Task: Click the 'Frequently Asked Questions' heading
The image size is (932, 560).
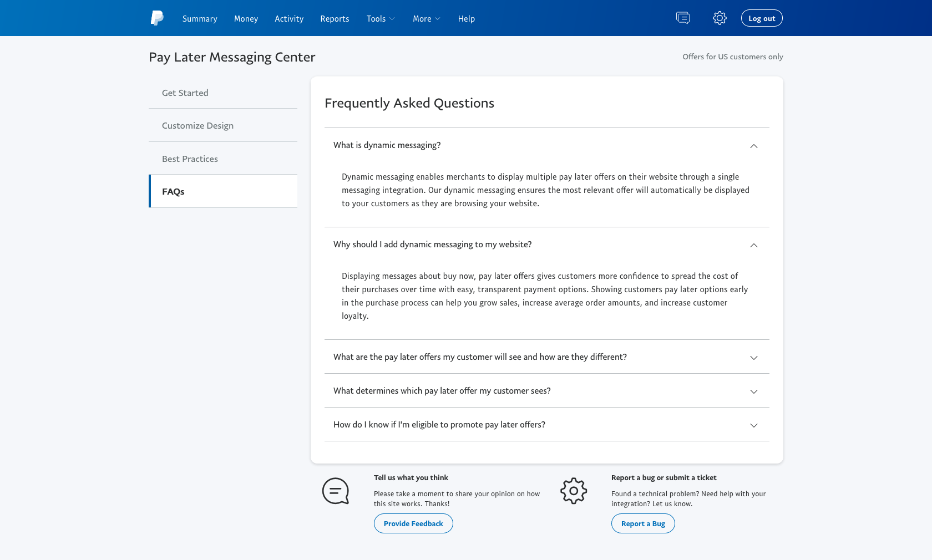Action: (409, 103)
